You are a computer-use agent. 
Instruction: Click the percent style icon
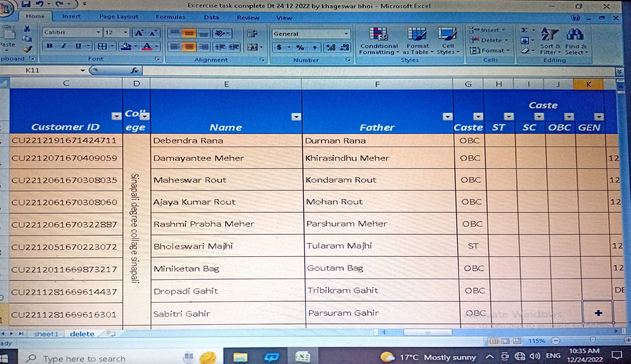tap(300, 48)
